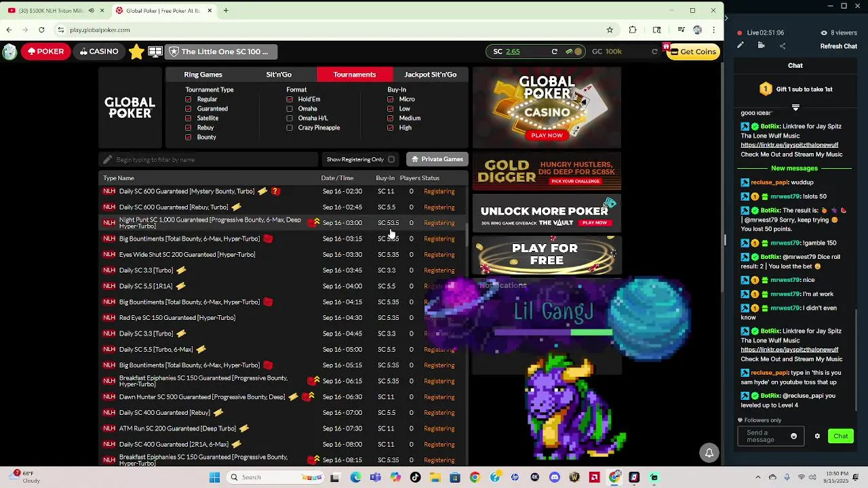Click the edit pencil icon in chat window
The height and width of the screenshot is (488, 868).
(x=741, y=45)
